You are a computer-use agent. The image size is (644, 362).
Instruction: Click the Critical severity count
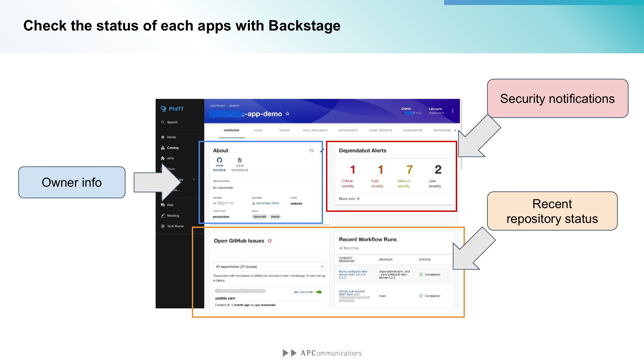(353, 170)
